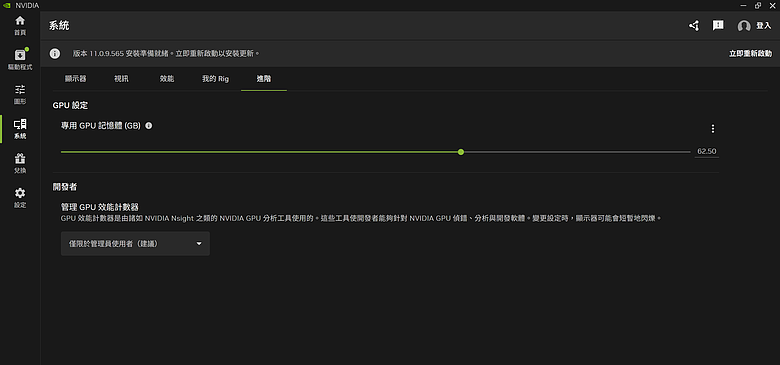Switch to the 我的 Rig tab
This screenshot has height=365, width=780.
215,79
